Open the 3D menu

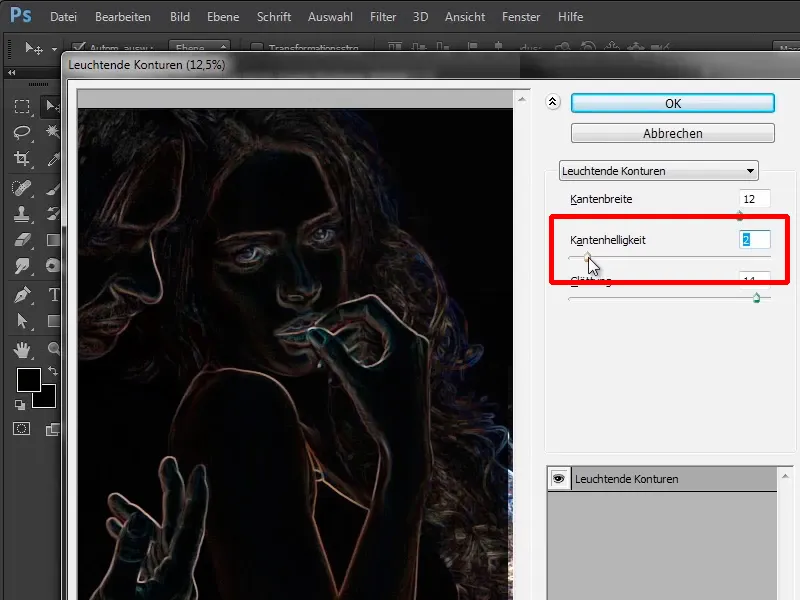point(420,17)
